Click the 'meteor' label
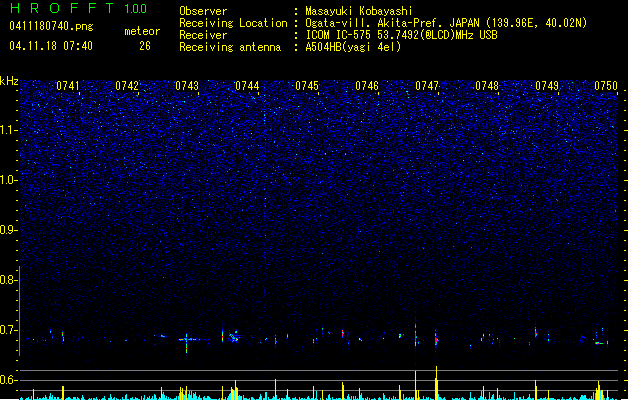This screenshot has width=629, height=400. point(142,31)
